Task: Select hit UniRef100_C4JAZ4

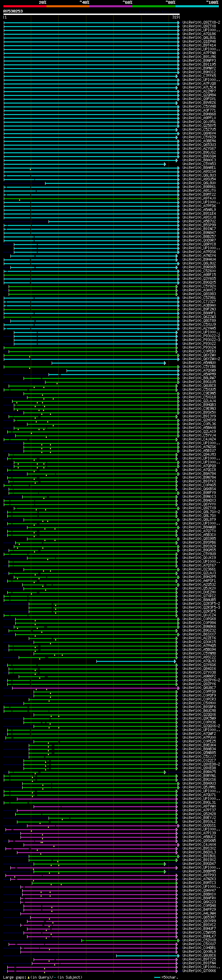Action: (199, 439)
